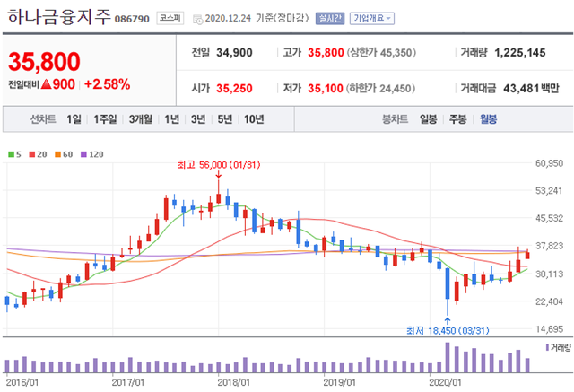Click the 최저 18,450 (03/31) chart marker
574x392 pixels.
click(x=448, y=330)
